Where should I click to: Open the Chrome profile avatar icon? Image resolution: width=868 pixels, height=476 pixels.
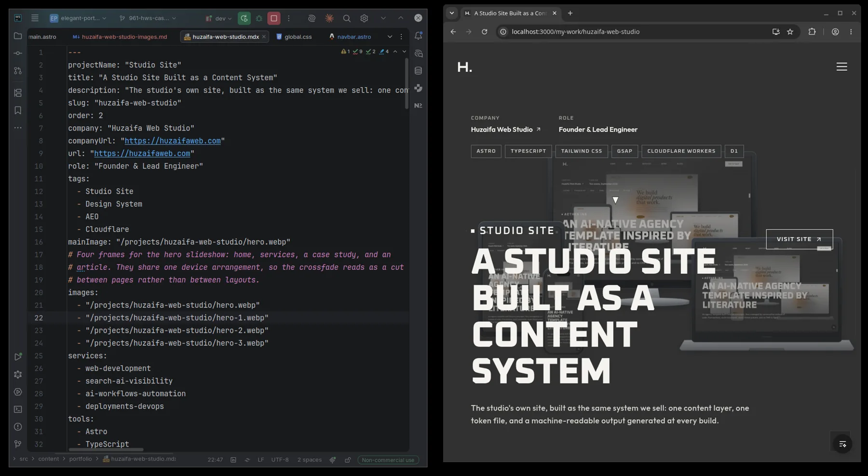pos(835,32)
